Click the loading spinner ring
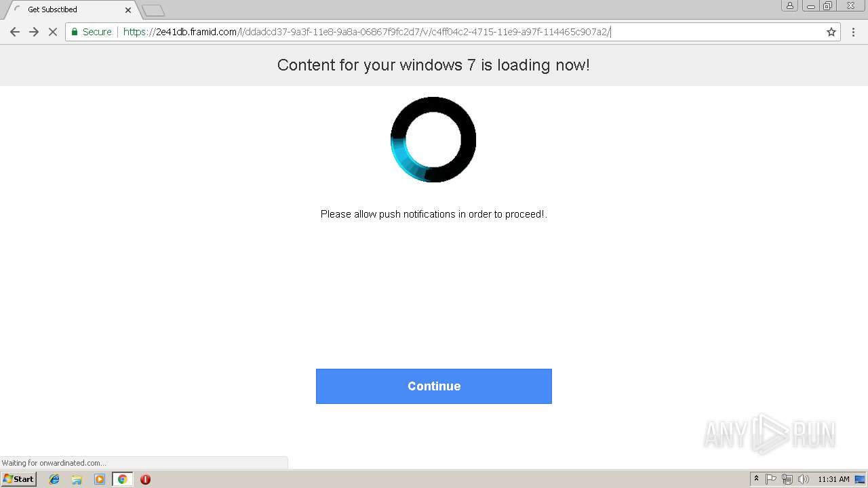The image size is (868, 488). (433, 140)
